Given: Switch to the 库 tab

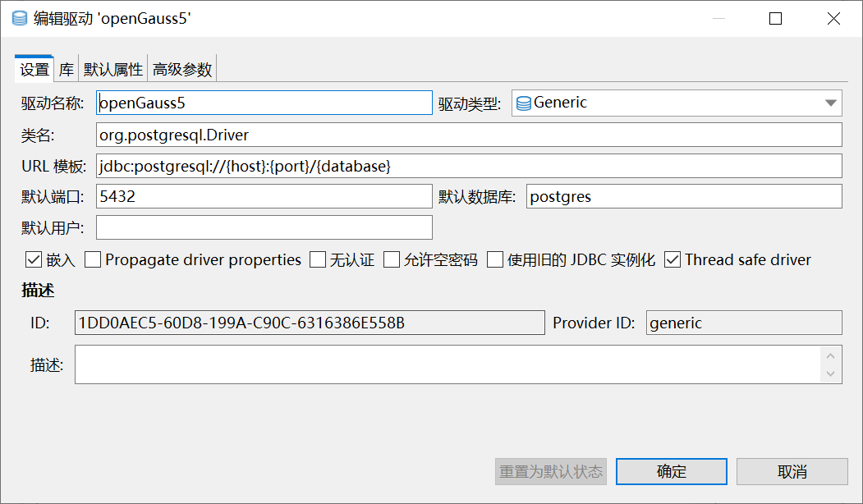Looking at the screenshot, I should pos(66,69).
